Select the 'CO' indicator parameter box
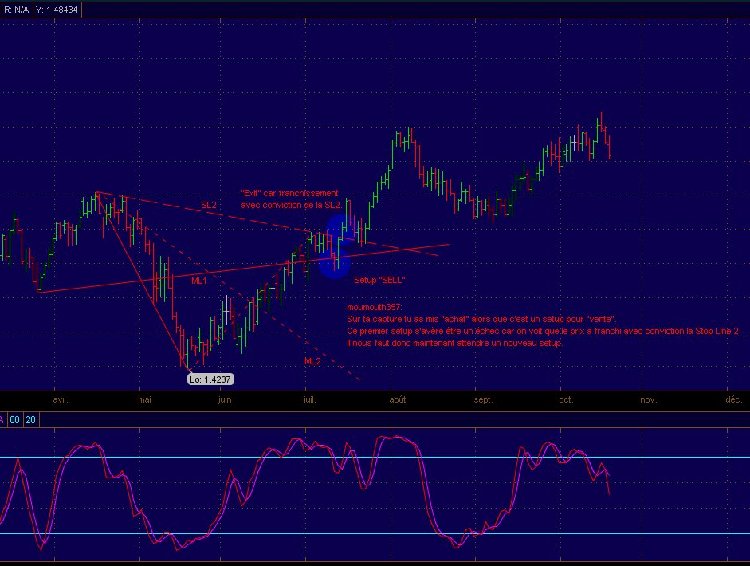The image size is (750, 566). (x=14, y=420)
